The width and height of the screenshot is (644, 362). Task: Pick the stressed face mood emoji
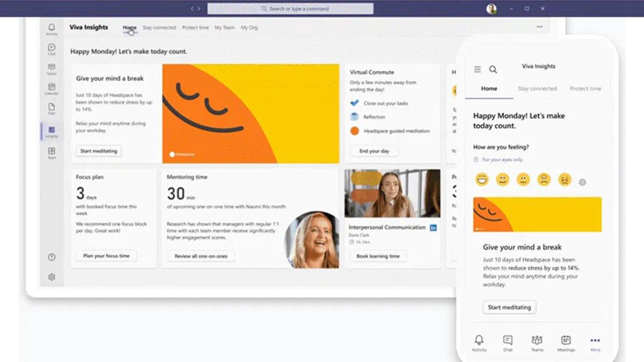[x=564, y=180]
